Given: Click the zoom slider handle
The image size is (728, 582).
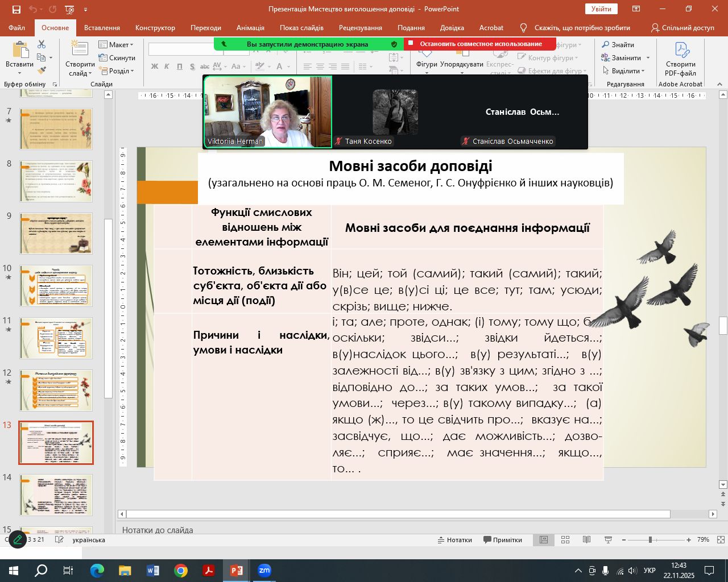Looking at the screenshot, I should point(650,540).
